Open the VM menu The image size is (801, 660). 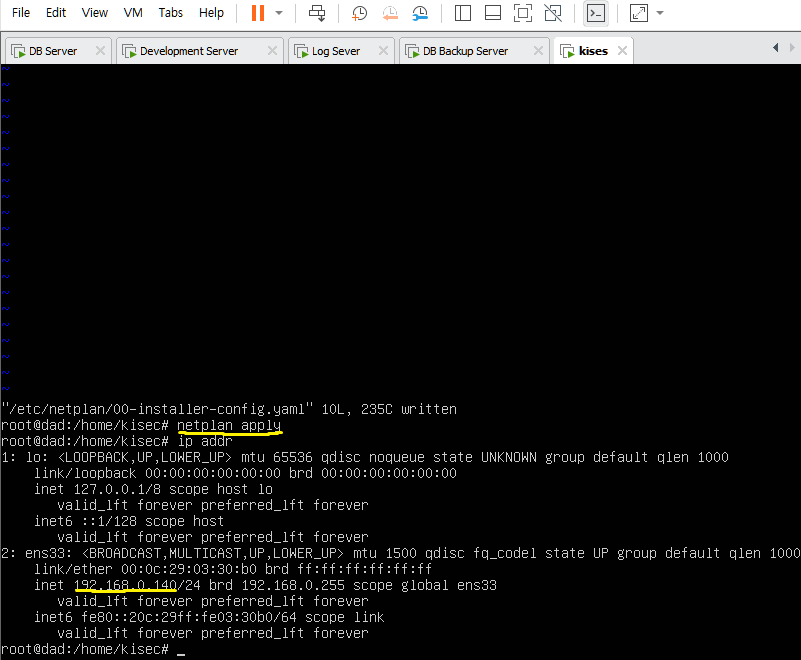133,13
